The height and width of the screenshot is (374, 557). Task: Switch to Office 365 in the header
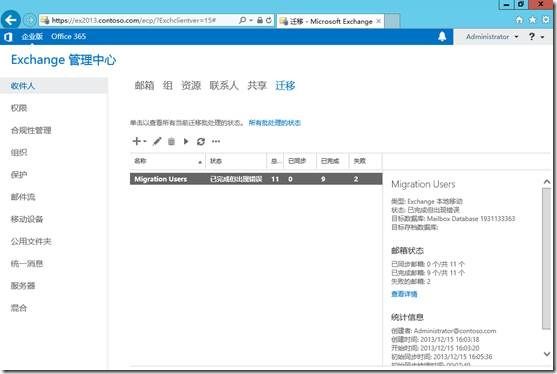pos(69,37)
